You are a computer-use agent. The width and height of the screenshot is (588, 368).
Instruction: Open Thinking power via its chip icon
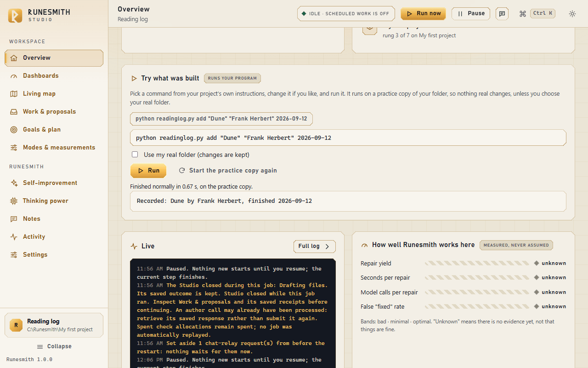(x=14, y=201)
